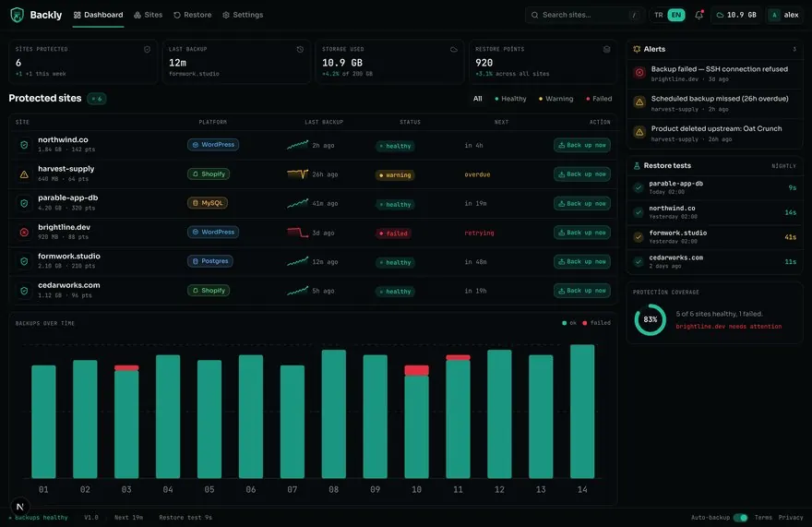Click Back up now for northwind.co
The width and height of the screenshot is (812, 527).
(582, 146)
